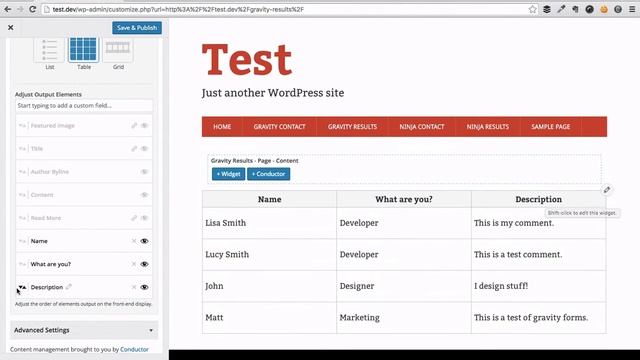
Task: Click the reorder arrows on the Name row
Action: [x=22, y=241]
